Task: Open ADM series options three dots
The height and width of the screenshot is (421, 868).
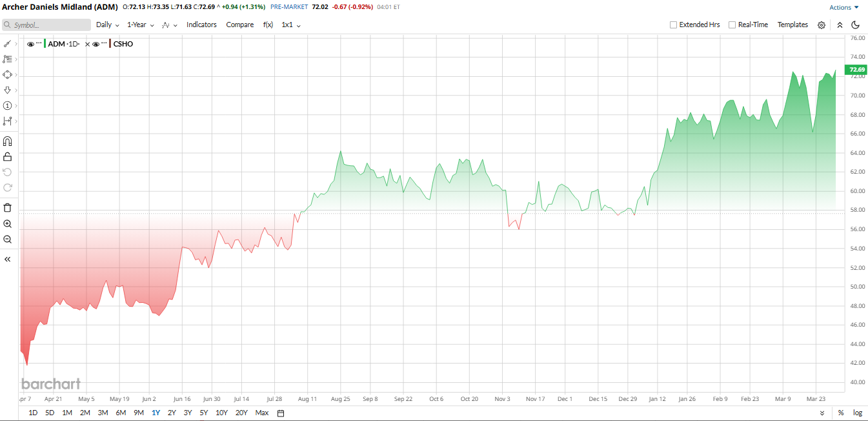Action: pyautogui.click(x=39, y=44)
